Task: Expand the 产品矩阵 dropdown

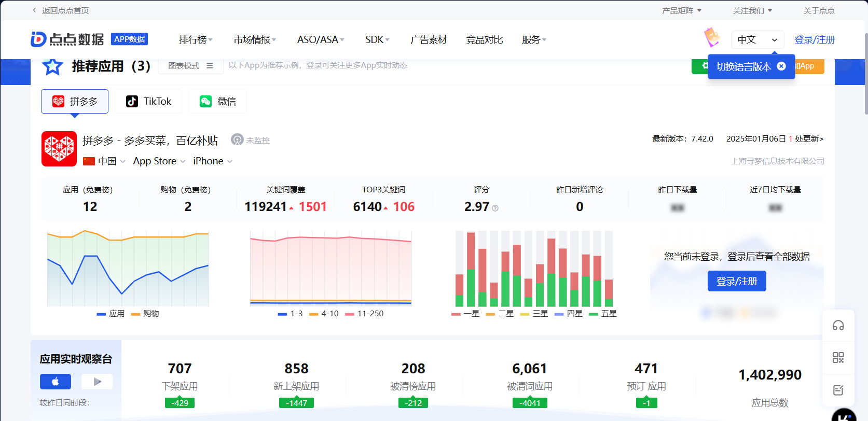Action: (x=682, y=10)
